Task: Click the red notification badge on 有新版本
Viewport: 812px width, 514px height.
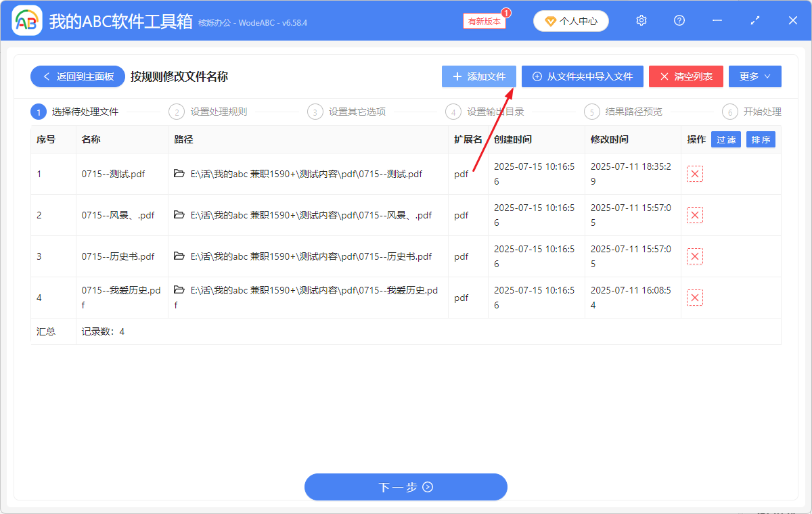Action: click(506, 13)
